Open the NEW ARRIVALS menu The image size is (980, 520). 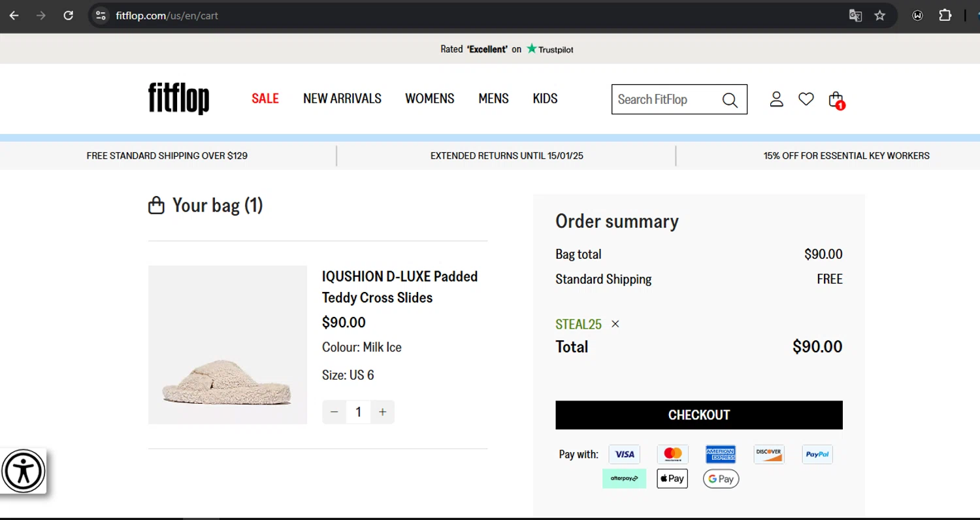click(342, 99)
